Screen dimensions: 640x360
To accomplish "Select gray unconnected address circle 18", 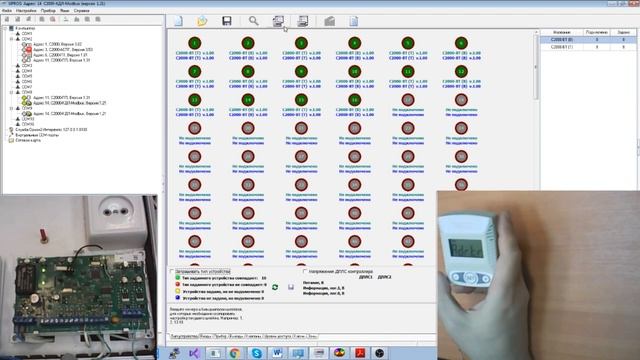I will (x=461, y=100).
